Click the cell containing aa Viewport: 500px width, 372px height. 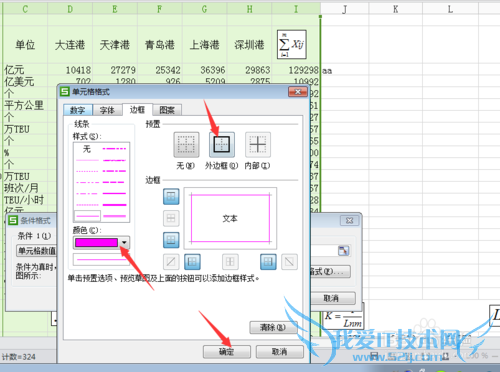tap(345, 70)
